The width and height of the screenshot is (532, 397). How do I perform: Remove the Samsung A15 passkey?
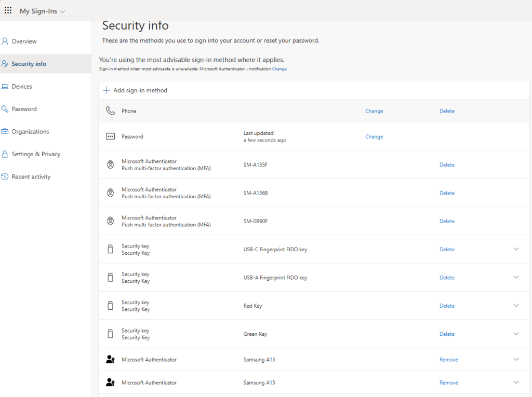click(x=448, y=382)
